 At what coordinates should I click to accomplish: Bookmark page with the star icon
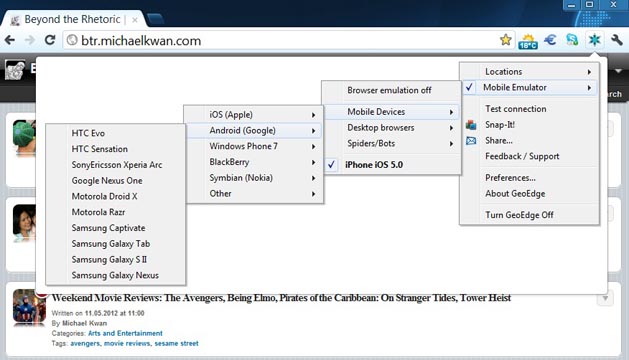pos(506,40)
